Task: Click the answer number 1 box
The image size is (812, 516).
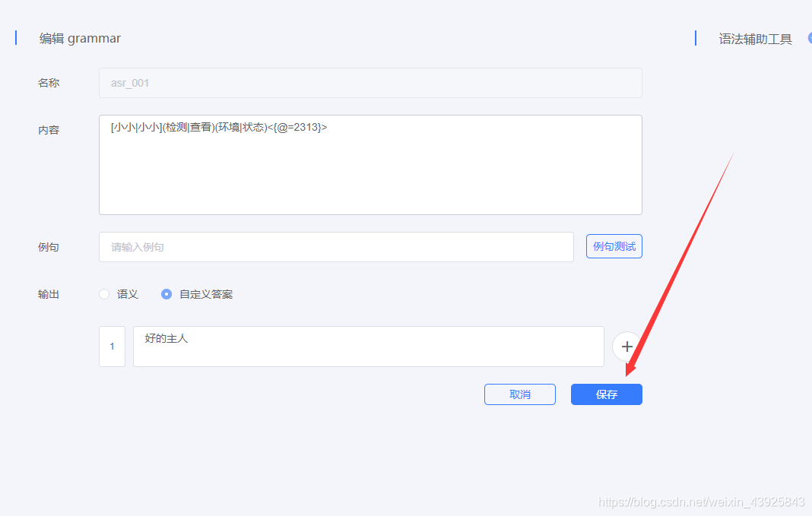Action: tap(112, 347)
